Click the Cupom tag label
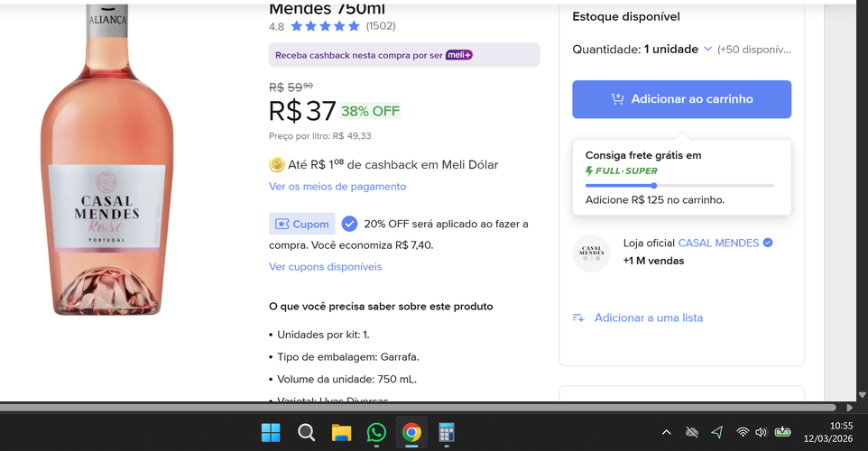This screenshot has width=868, height=451. (x=301, y=224)
